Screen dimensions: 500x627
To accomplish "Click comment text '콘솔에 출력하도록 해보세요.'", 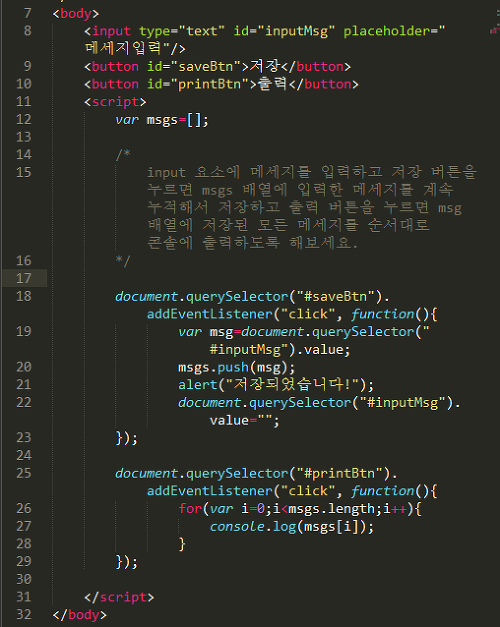I will (x=252, y=242).
